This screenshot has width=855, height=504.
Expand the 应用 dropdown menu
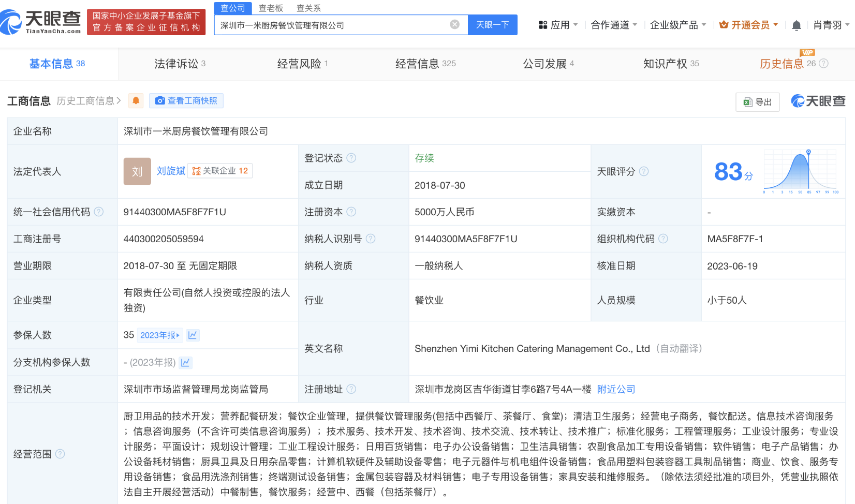point(558,25)
